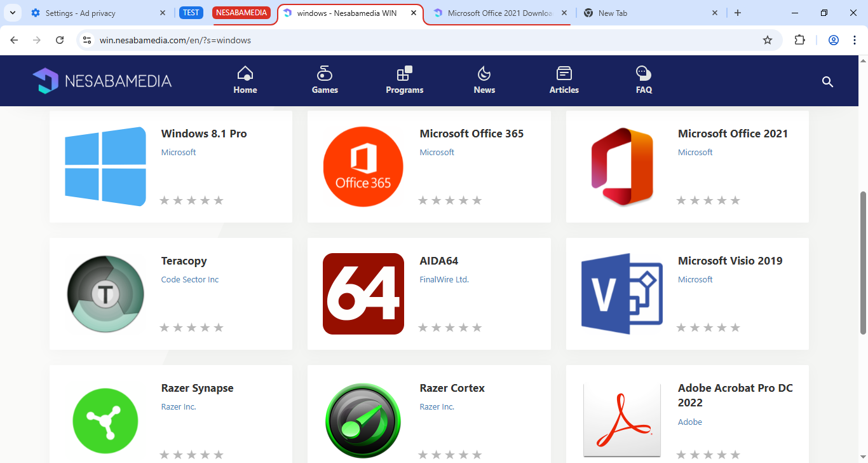Open the FAQ chat bubble icon
868x463 pixels.
644,73
